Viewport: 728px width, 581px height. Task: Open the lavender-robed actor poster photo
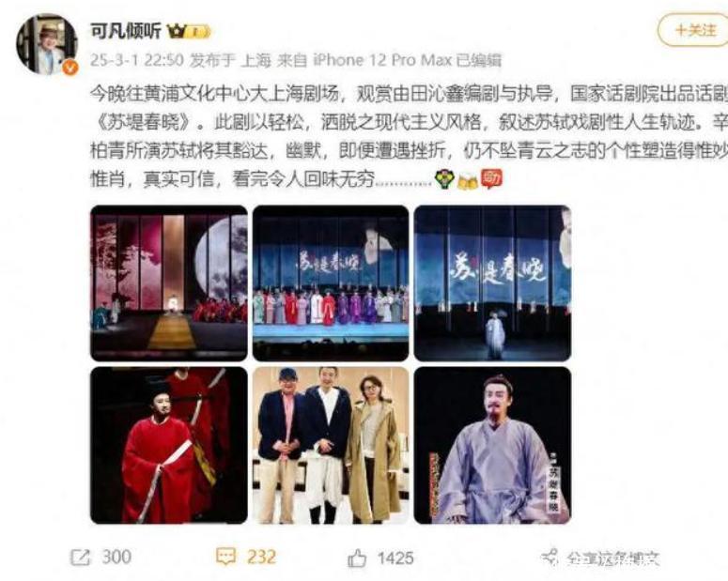[x=492, y=446]
